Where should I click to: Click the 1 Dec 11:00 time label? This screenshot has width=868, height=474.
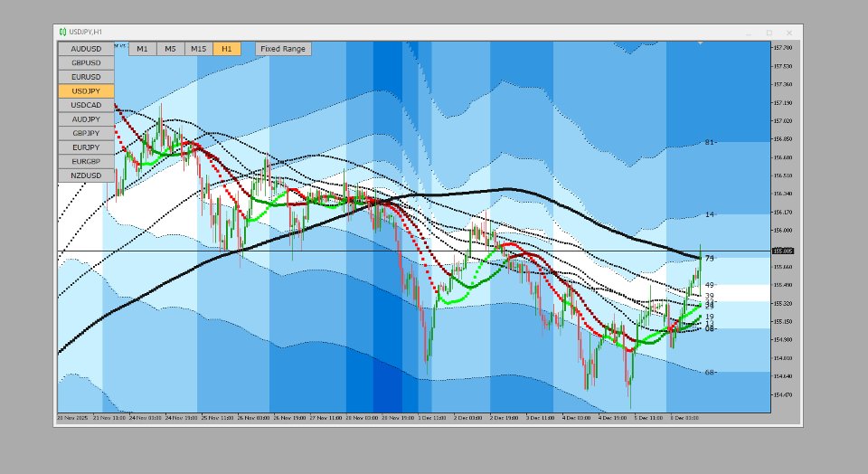[x=433, y=418]
